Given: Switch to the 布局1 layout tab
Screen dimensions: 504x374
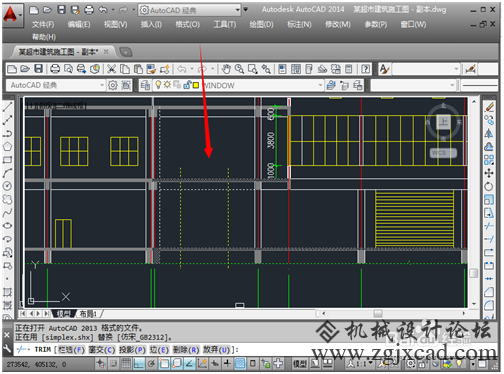Looking at the screenshot, I should [88, 314].
